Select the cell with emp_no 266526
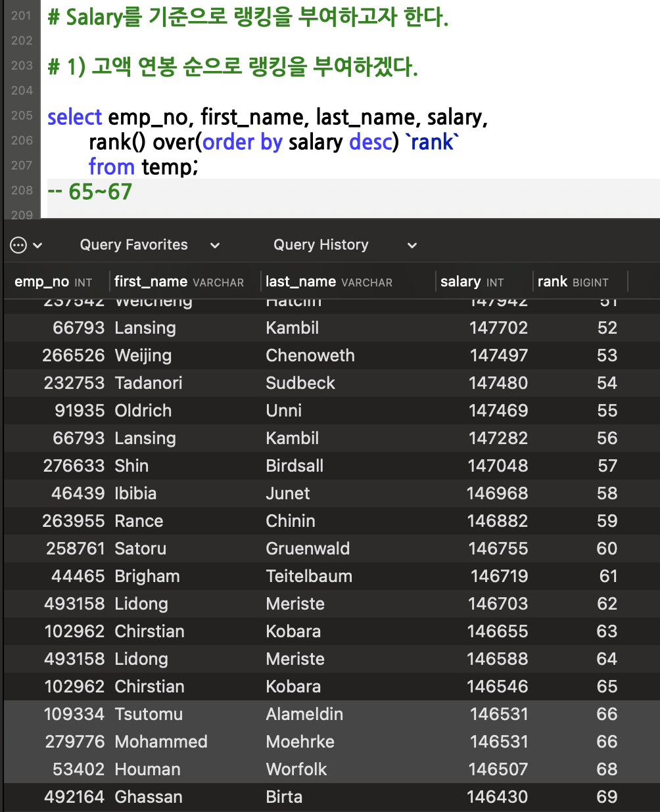 pyautogui.click(x=74, y=355)
